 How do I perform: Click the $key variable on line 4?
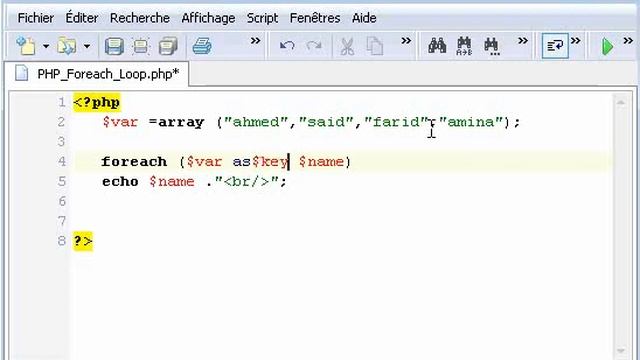click(270, 162)
